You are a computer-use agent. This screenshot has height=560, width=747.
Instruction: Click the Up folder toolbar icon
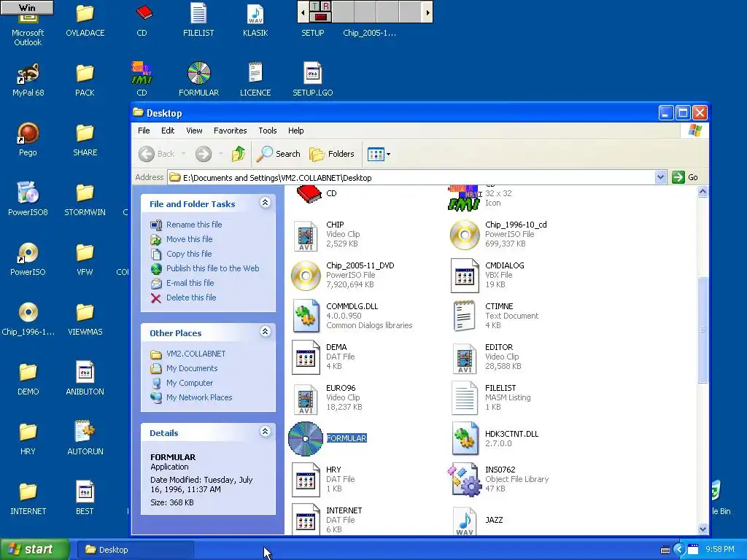point(239,154)
